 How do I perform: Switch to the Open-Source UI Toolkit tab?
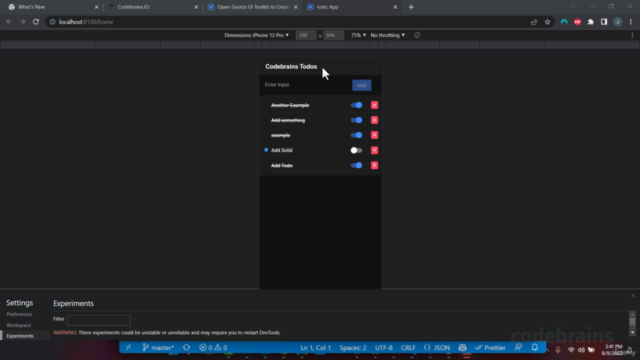(252, 7)
